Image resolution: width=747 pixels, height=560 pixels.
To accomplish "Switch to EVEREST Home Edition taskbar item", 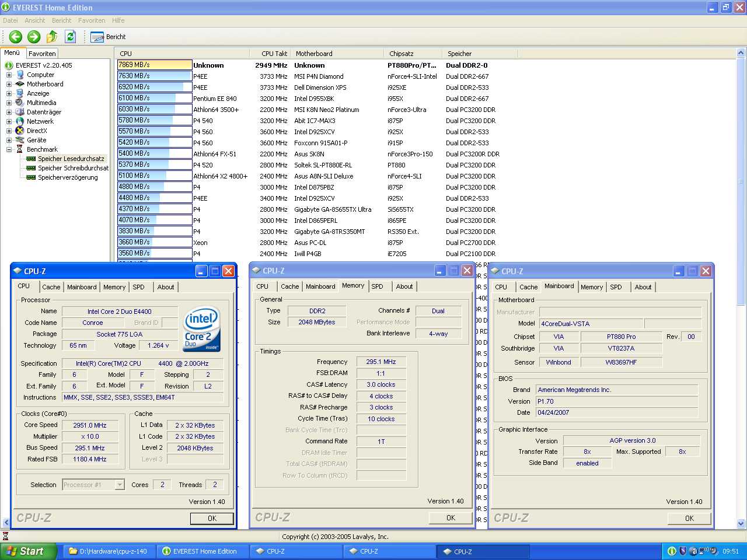I will 202,551.
